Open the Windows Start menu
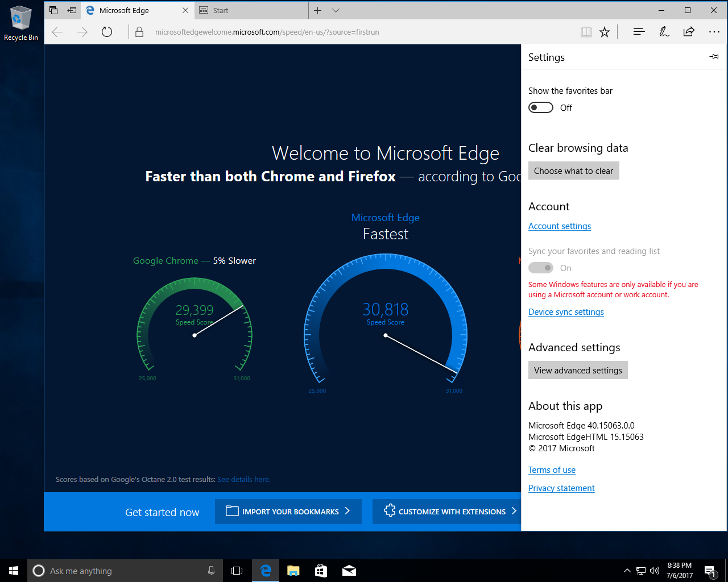Image resolution: width=728 pixels, height=582 pixels. (x=14, y=571)
